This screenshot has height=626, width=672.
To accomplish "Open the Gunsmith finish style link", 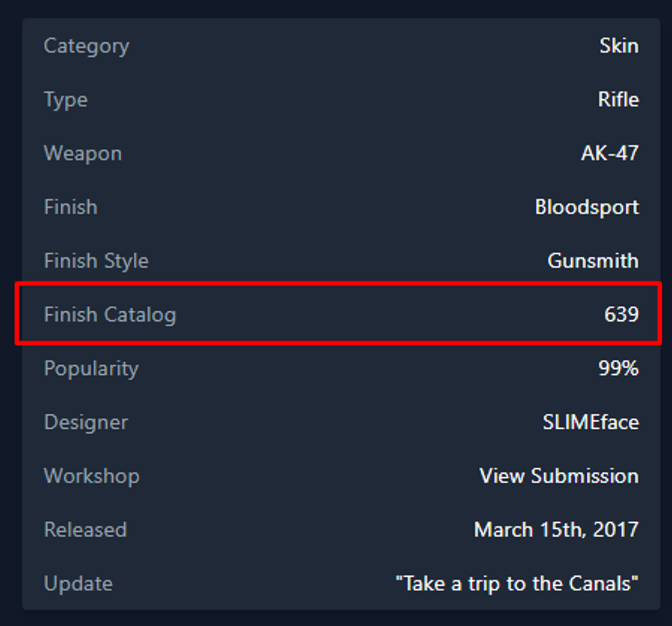I will (593, 261).
